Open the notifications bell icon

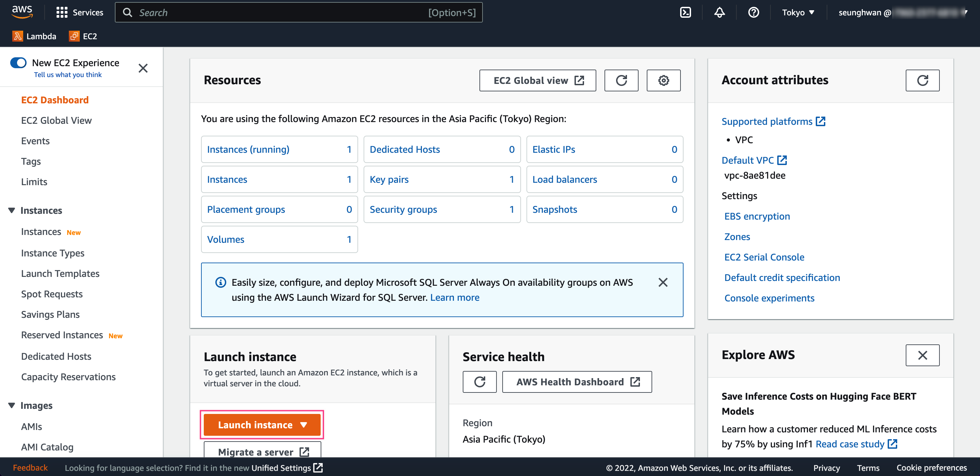click(719, 13)
